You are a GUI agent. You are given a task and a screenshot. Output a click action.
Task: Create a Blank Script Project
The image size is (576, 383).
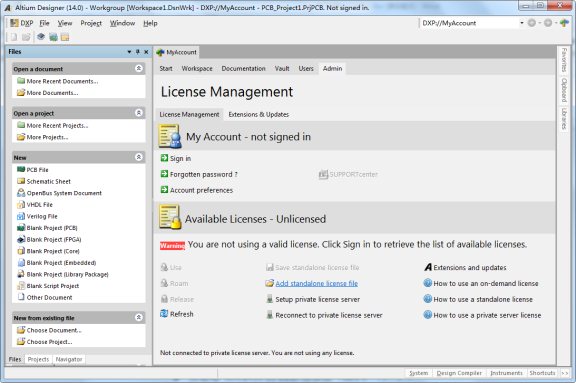click(48, 286)
